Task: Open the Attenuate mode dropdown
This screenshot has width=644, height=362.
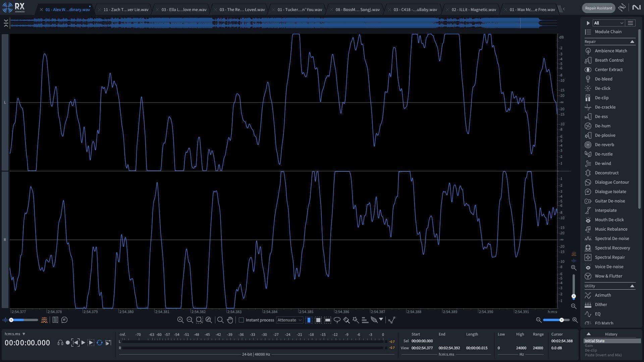Action: coord(289,320)
